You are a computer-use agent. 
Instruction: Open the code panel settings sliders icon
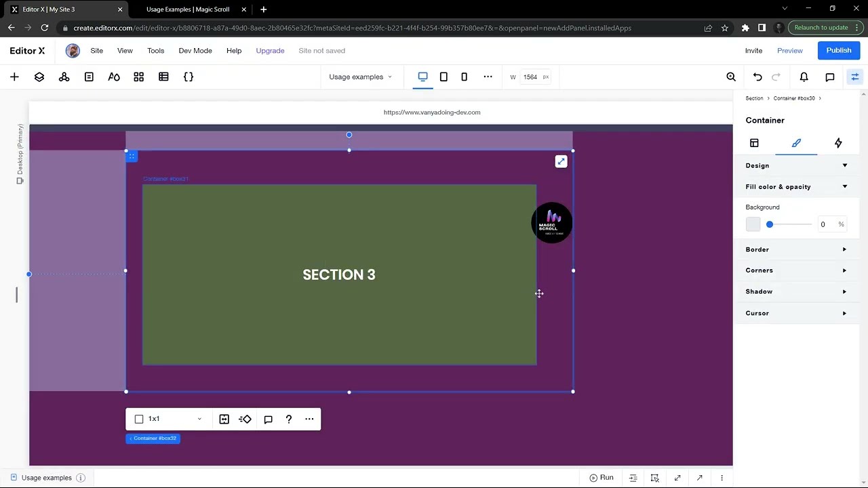point(633,478)
